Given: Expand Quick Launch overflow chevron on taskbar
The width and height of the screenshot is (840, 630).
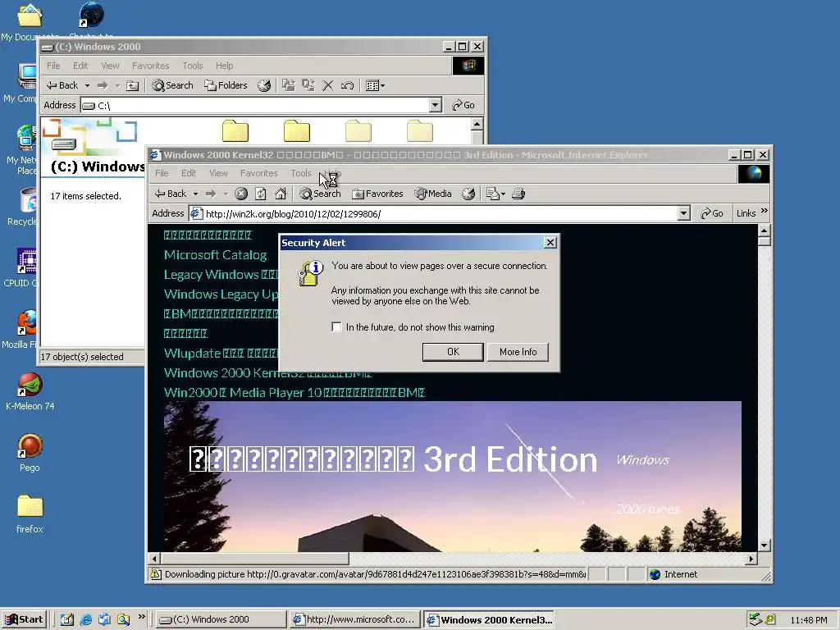Looking at the screenshot, I should [141, 617].
